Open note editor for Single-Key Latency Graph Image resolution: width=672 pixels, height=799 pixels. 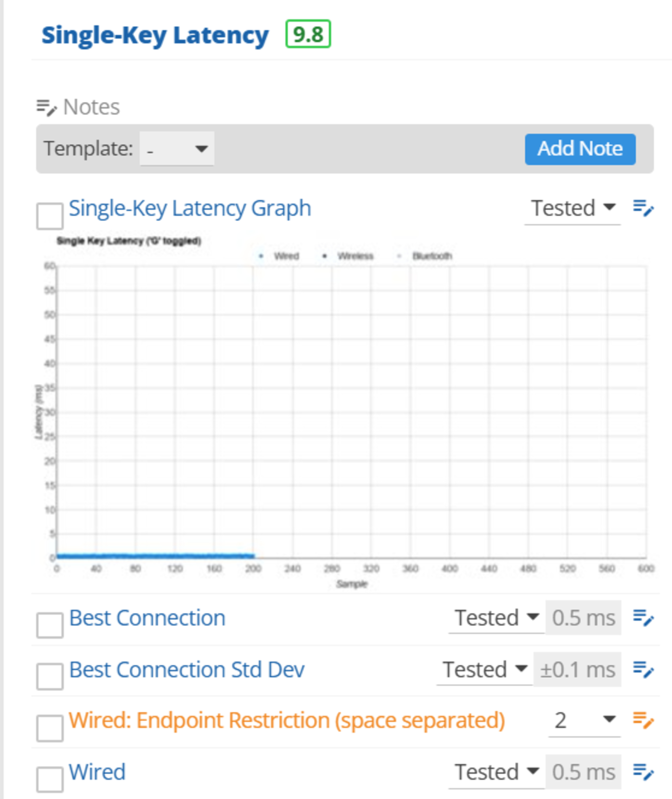[x=643, y=209]
